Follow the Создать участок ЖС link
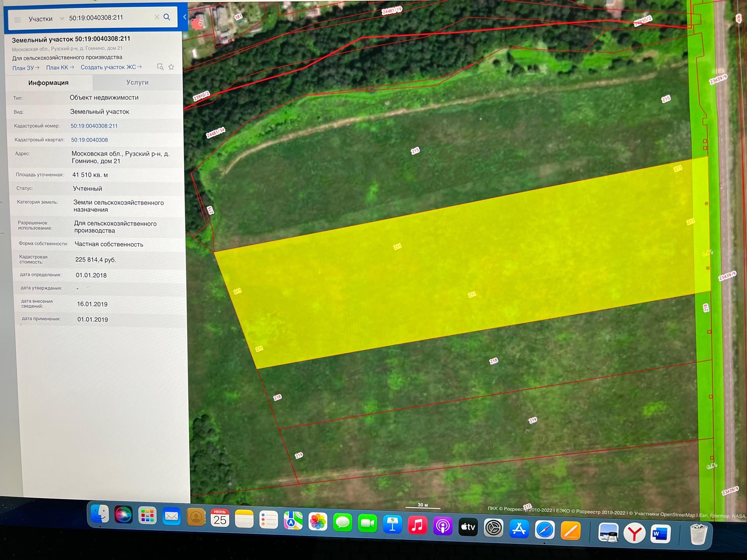 pos(111,67)
